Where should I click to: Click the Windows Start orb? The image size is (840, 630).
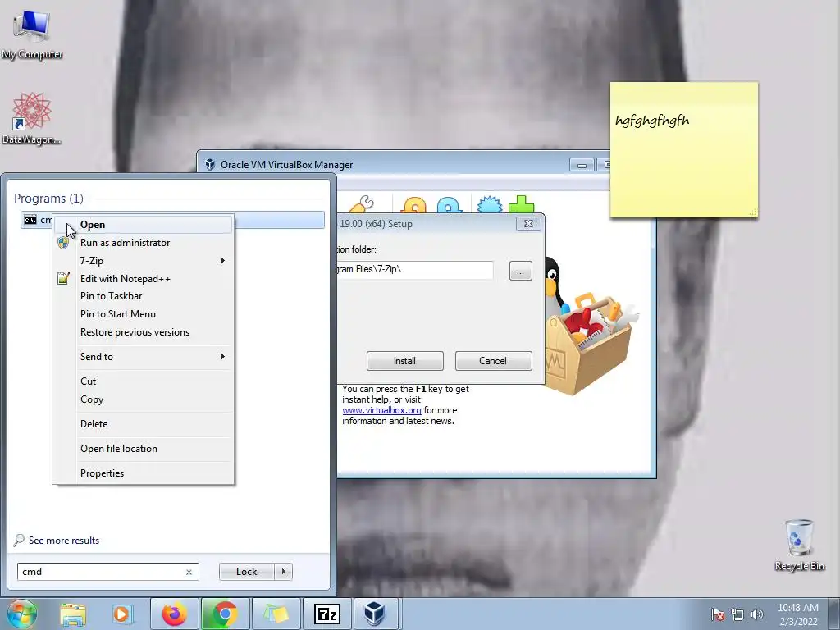tap(21, 614)
